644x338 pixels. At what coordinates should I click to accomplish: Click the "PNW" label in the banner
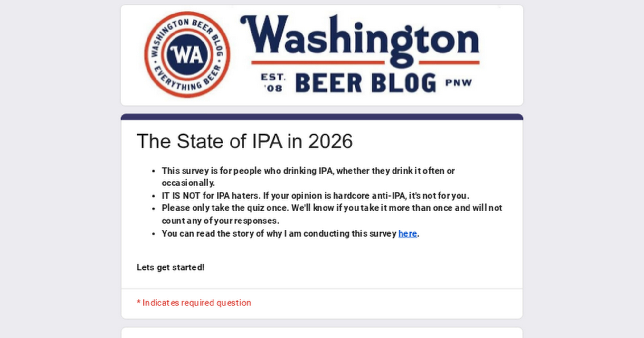click(x=459, y=83)
